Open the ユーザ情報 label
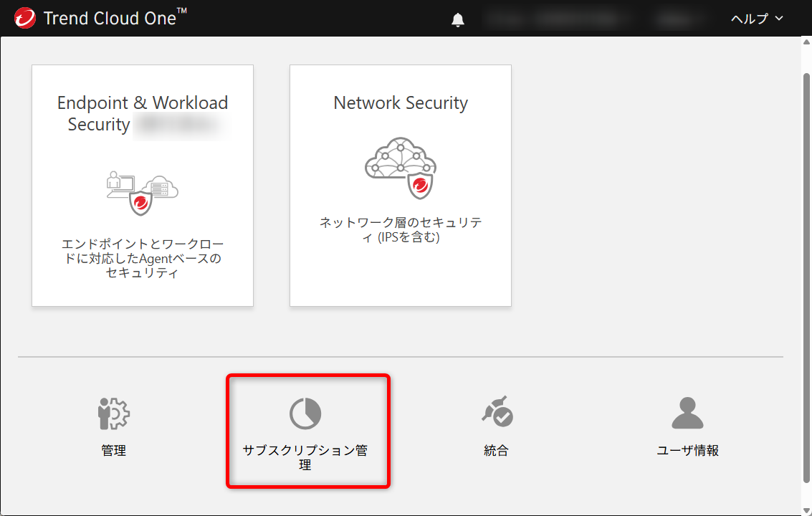The width and height of the screenshot is (812, 516). coord(687,450)
